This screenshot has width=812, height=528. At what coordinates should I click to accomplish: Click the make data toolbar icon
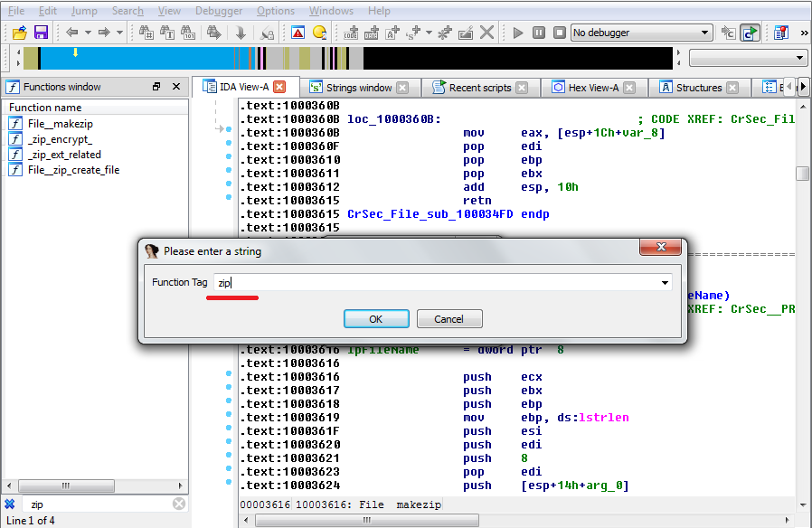pyautogui.click(x=372, y=33)
